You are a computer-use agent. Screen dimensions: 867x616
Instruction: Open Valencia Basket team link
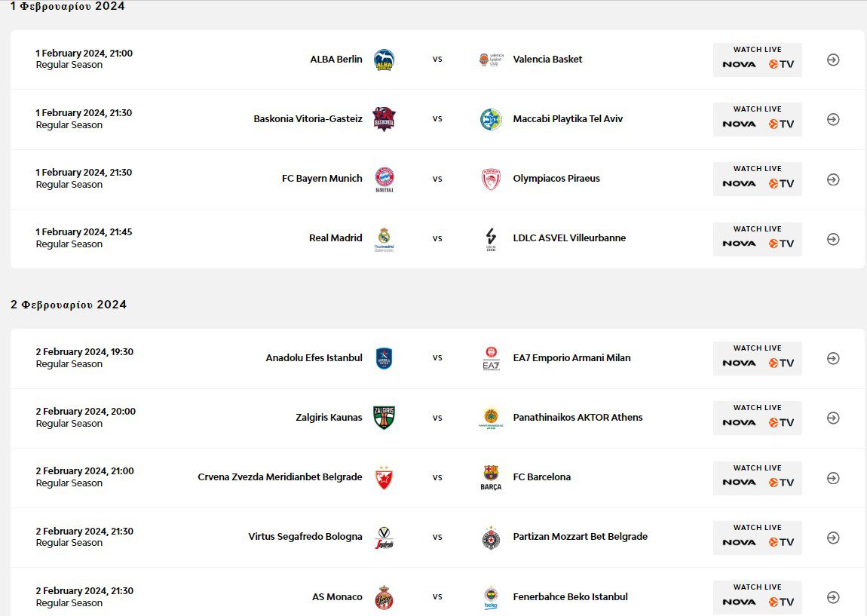point(547,60)
